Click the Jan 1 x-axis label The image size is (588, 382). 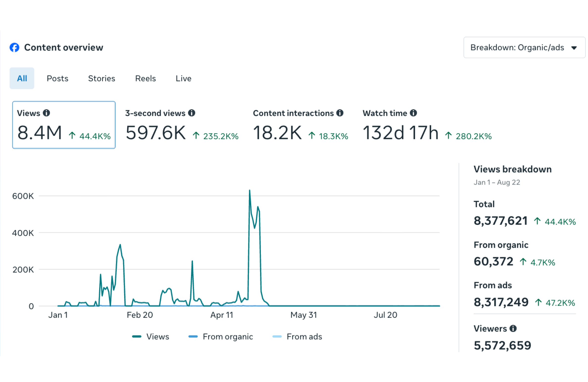point(58,315)
